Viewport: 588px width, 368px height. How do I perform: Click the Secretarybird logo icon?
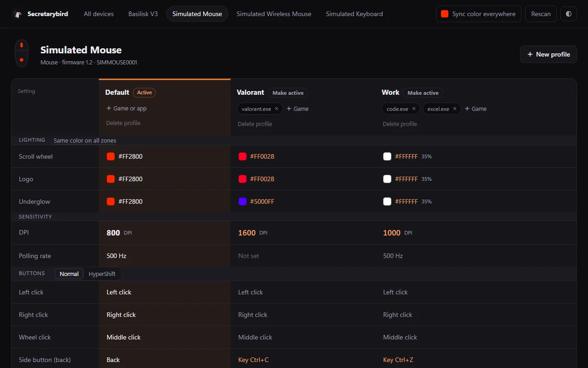coord(18,14)
